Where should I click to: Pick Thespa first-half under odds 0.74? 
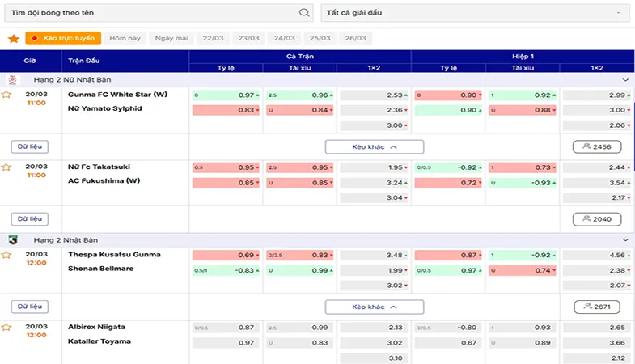tap(523, 270)
